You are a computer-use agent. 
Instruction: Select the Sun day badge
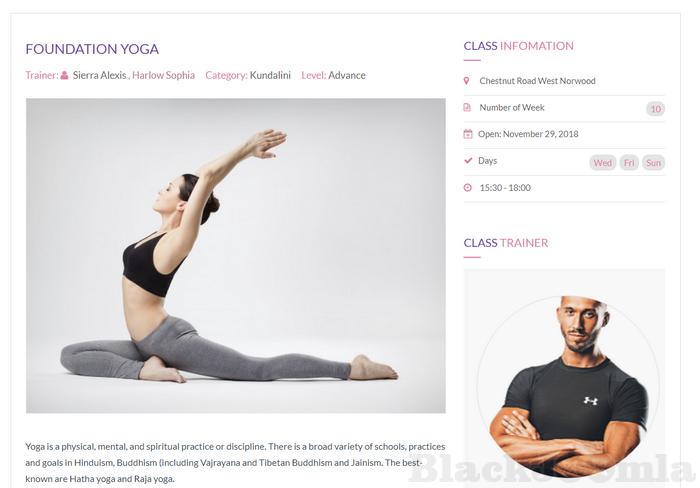click(653, 163)
